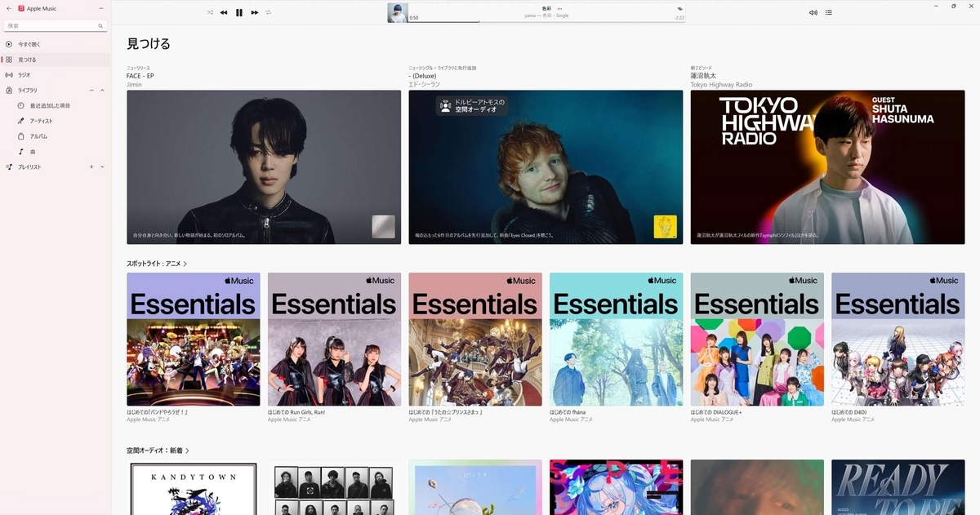Open the Jimin FACE feature banner
This screenshot has width=980, height=515.
click(x=264, y=166)
